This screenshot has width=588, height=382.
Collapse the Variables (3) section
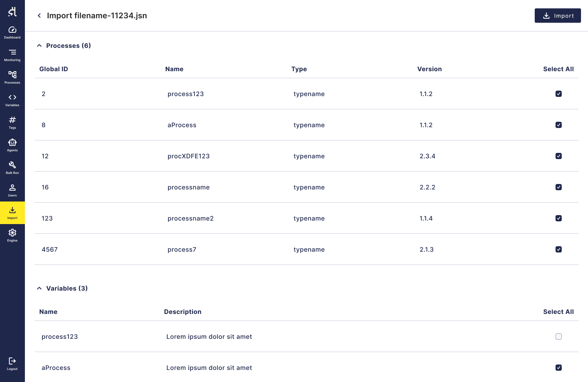pyautogui.click(x=39, y=288)
